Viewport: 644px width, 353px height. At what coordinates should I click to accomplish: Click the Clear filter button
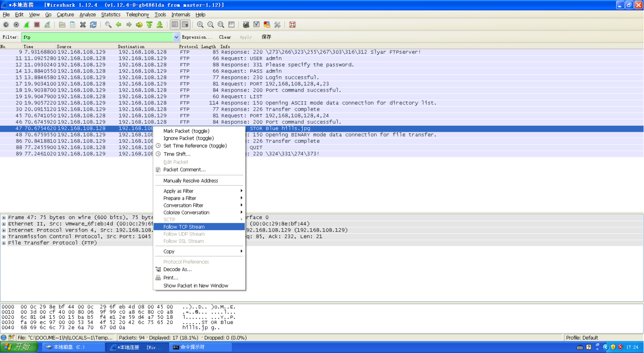225,37
